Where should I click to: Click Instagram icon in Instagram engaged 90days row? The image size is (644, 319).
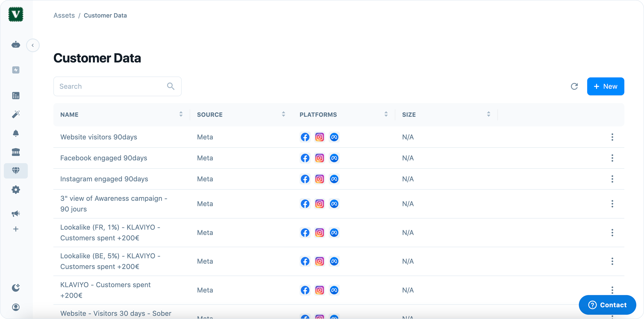click(x=320, y=179)
